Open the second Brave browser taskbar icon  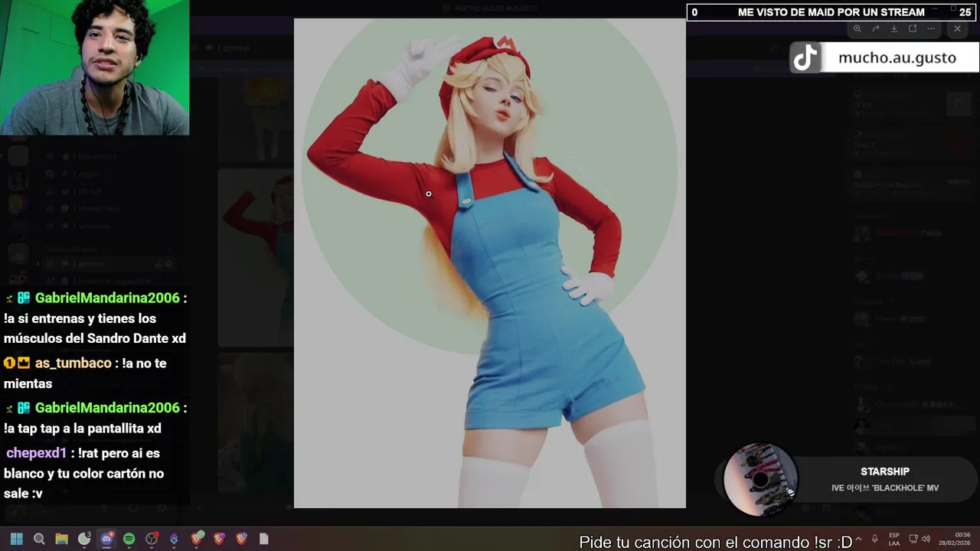point(219,539)
